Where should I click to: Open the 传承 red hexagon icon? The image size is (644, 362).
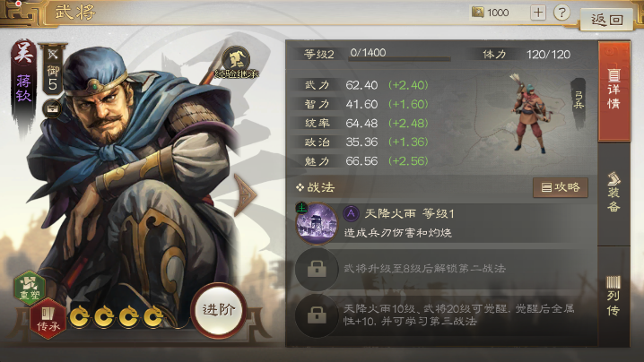click(x=48, y=319)
